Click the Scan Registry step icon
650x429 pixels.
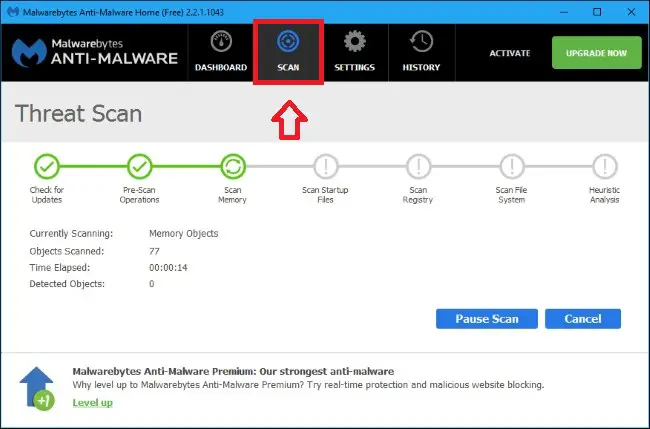pos(419,167)
